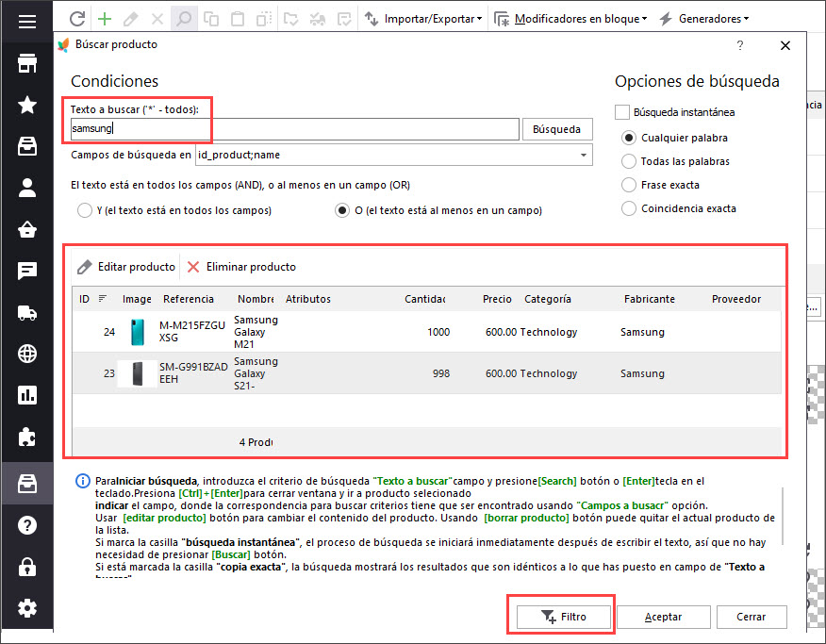This screenshot has height=644, width=826.
Task: Sort results by ID column header
Action: pyautogui.click(x=84, y=299)
